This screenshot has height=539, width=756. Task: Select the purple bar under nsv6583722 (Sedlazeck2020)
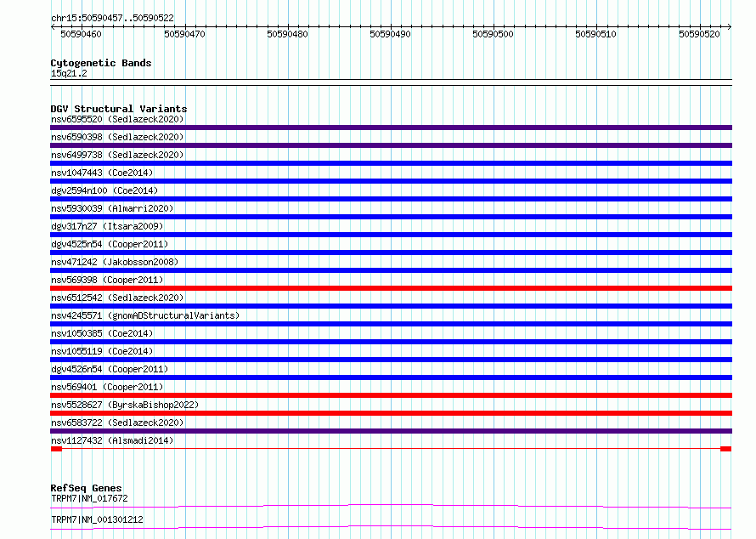pos(391,431)
